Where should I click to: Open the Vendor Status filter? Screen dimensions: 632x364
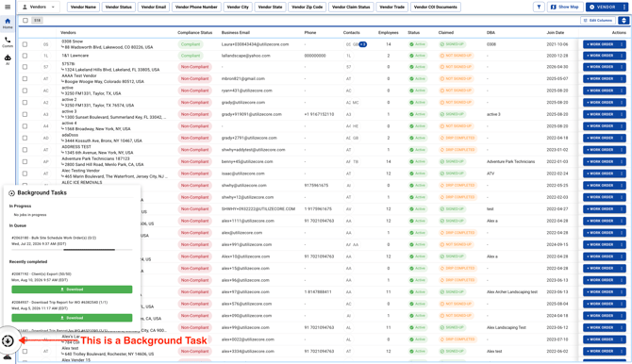(x=119, y=7)
